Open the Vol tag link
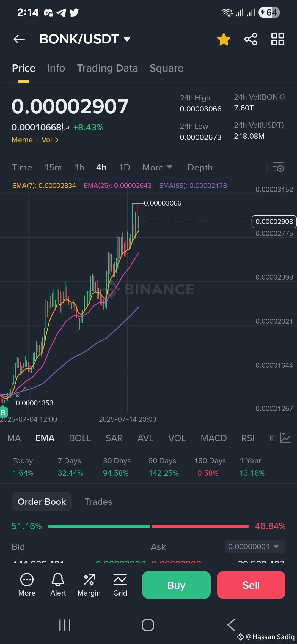 [x=50, y=140]
